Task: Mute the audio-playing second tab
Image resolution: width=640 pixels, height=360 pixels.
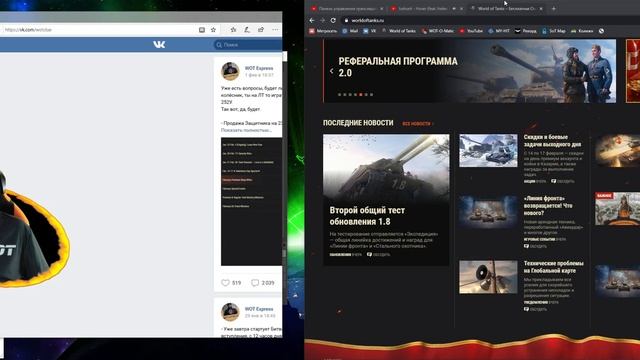Action: pyautogui.click(x=454, y=9)
